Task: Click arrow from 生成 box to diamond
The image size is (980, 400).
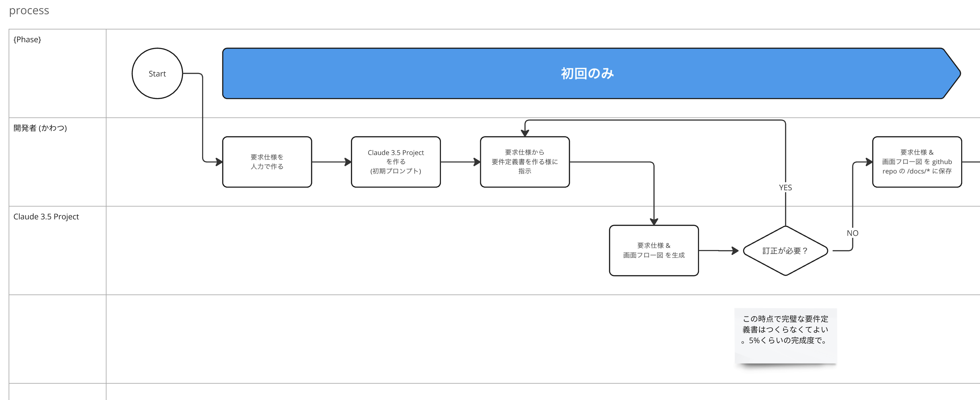Action: (x=718, y=251)
